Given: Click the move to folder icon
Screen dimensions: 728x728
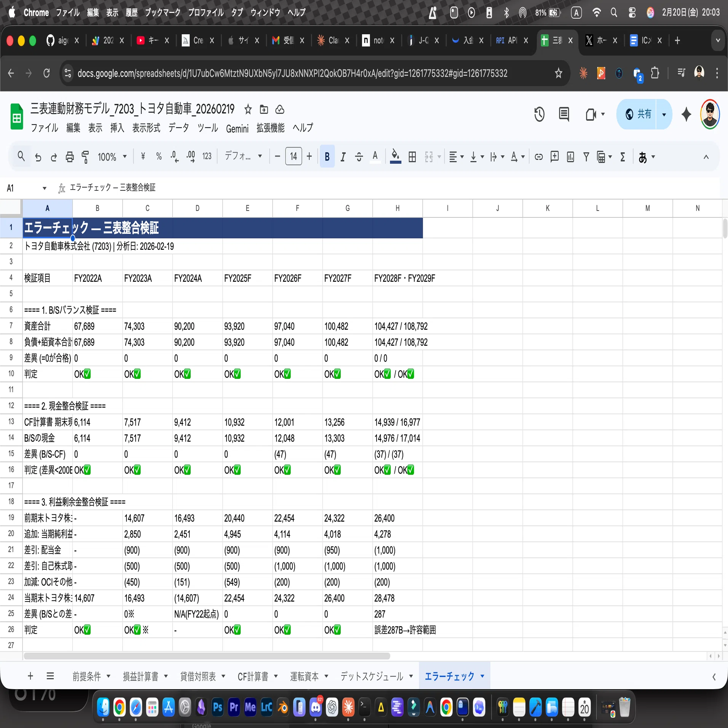Looking at the screenshot, I should pyautogui.click(x=264, y=110).
